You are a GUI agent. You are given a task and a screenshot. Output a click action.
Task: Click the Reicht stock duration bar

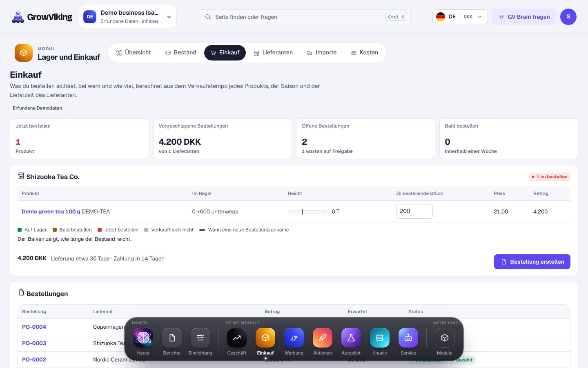tap(307, 212)
